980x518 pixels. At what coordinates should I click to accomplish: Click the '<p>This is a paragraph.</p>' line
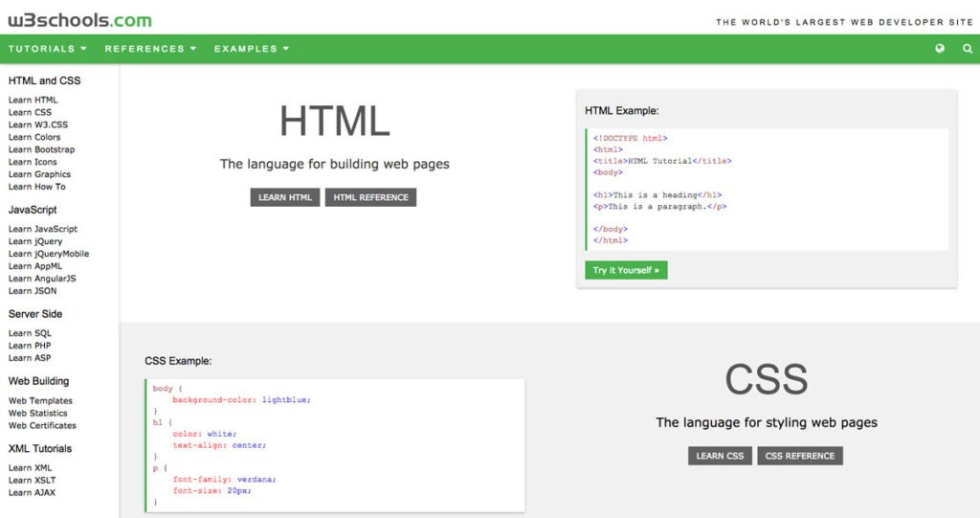660,207
